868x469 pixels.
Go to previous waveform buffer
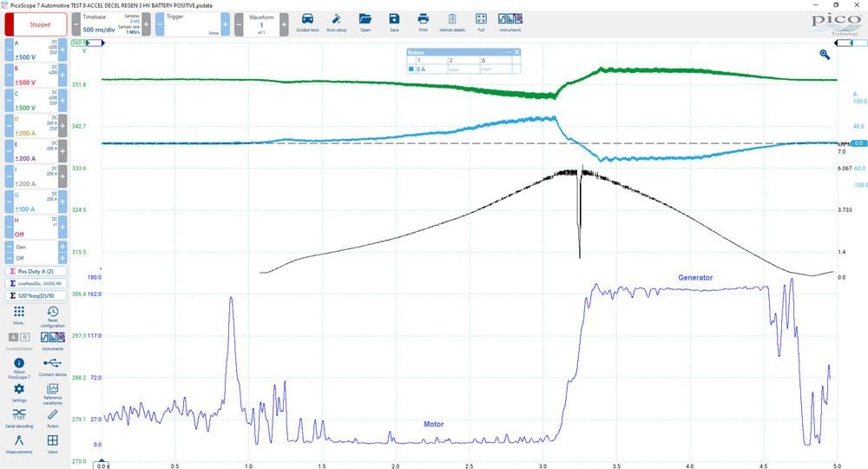point(239,24)
